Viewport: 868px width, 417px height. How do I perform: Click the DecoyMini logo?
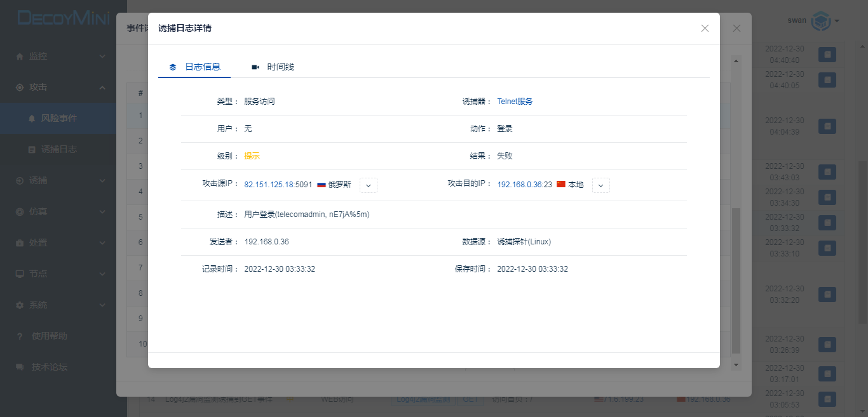click(x=64, y=18)
